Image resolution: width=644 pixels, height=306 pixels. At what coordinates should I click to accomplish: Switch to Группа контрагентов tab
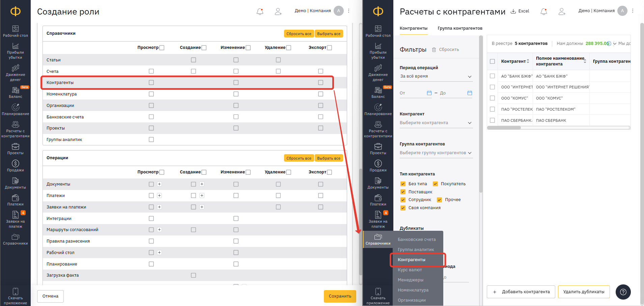460,28
